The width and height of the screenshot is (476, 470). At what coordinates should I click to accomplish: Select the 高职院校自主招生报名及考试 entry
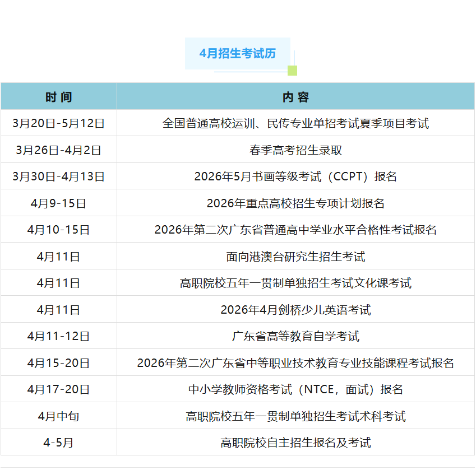tap(295, 443)
